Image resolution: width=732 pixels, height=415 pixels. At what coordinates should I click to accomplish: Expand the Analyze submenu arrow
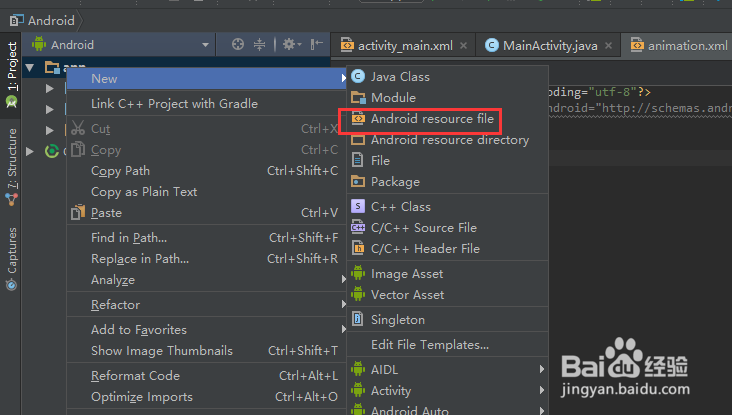click(x=344, y=279)
